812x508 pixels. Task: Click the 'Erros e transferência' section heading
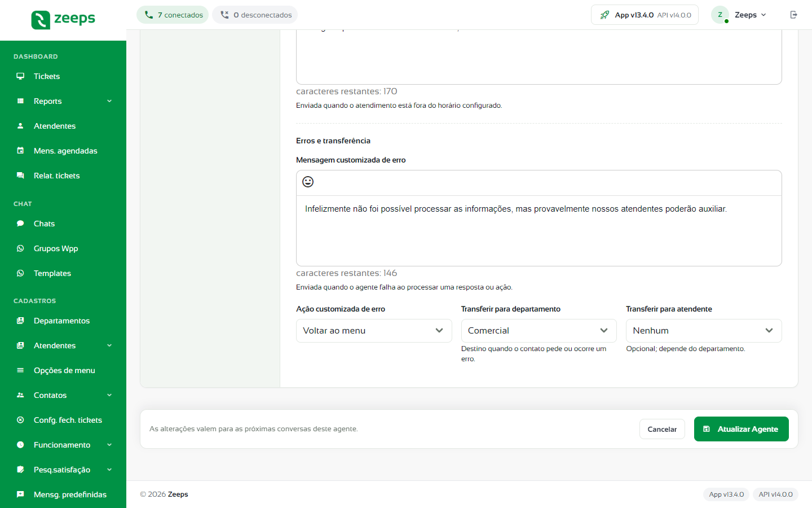point(333,141)
